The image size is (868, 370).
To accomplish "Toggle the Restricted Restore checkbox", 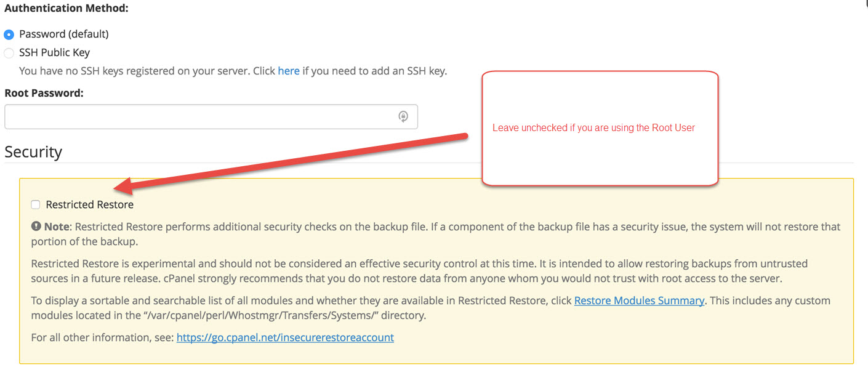I will [x=36, y=204].
